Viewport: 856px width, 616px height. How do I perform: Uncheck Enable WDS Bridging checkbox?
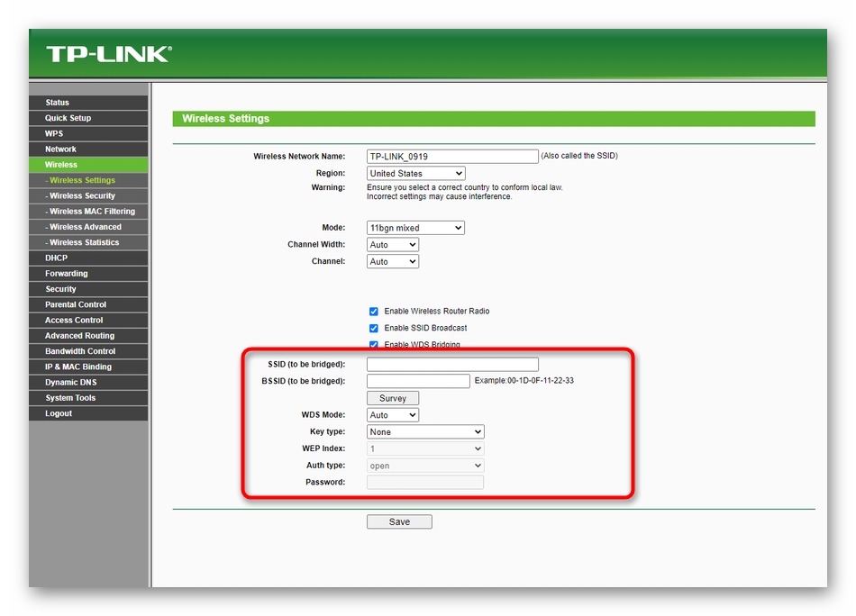click(374, 345)
